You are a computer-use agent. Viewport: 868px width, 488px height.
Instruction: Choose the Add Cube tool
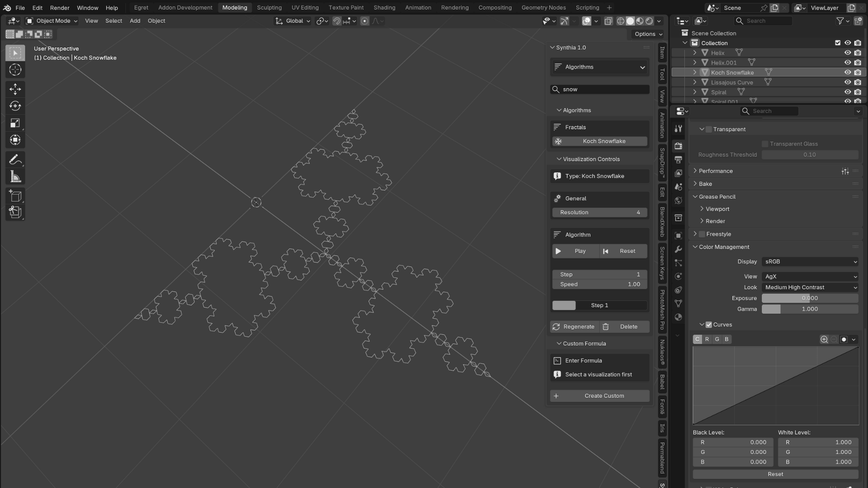15,196
